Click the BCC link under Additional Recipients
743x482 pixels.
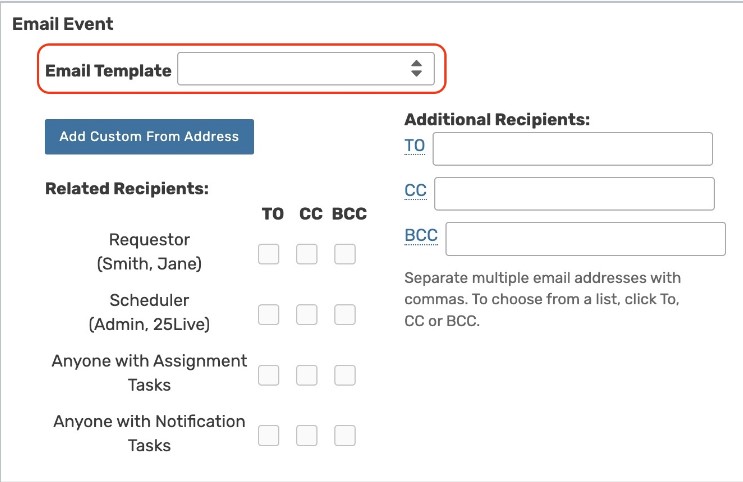421,236
